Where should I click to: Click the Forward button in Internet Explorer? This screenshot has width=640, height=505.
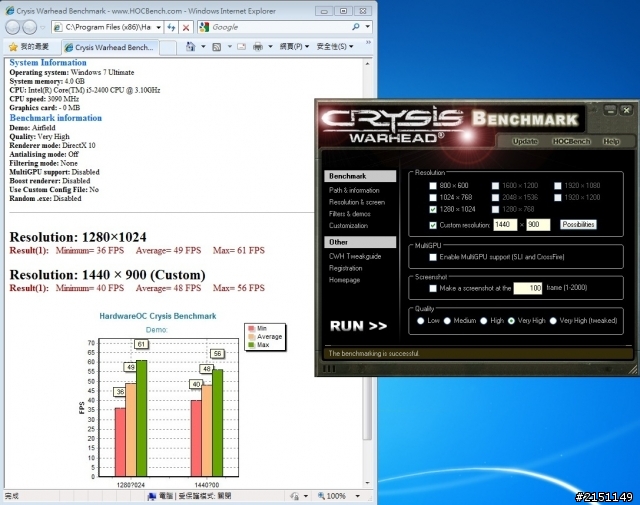[x=29, y=27]
